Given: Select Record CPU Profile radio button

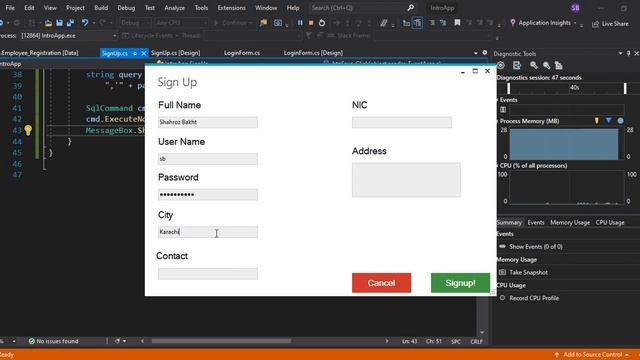Looking at the screenshot, I should [502, 298].
